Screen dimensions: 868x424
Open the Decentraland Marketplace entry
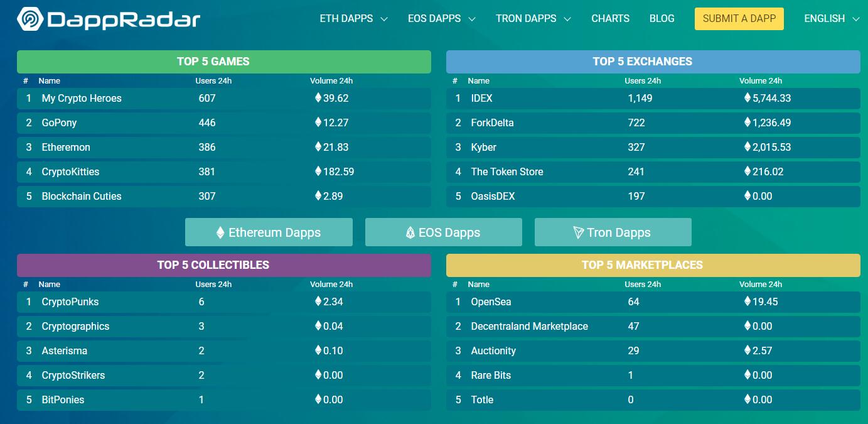coord(653,327)
